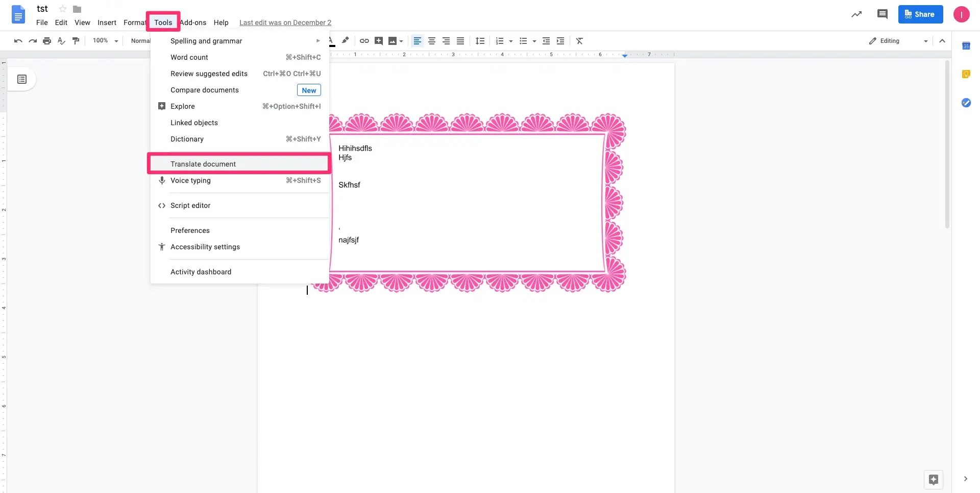Open the Help menu
The height and width of the screenshot is (493, 980).
pyautogui.click(x=221, y=22)
